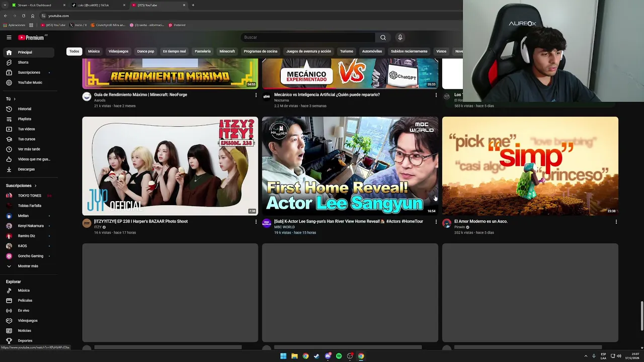Screen dimensions: 644x362
Task: Select the Pastelería filter chip
Action: point(203,51)
